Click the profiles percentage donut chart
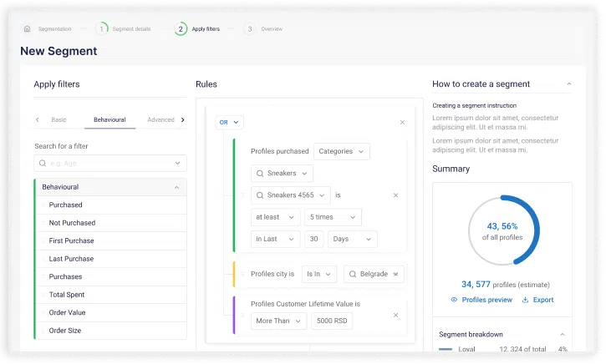 (502, 231)
